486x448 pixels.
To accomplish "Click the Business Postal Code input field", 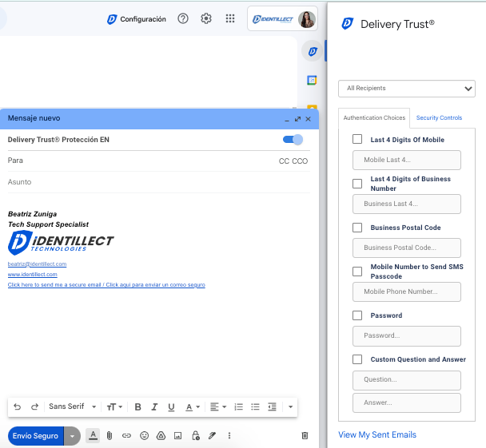I will coord(407,248).
